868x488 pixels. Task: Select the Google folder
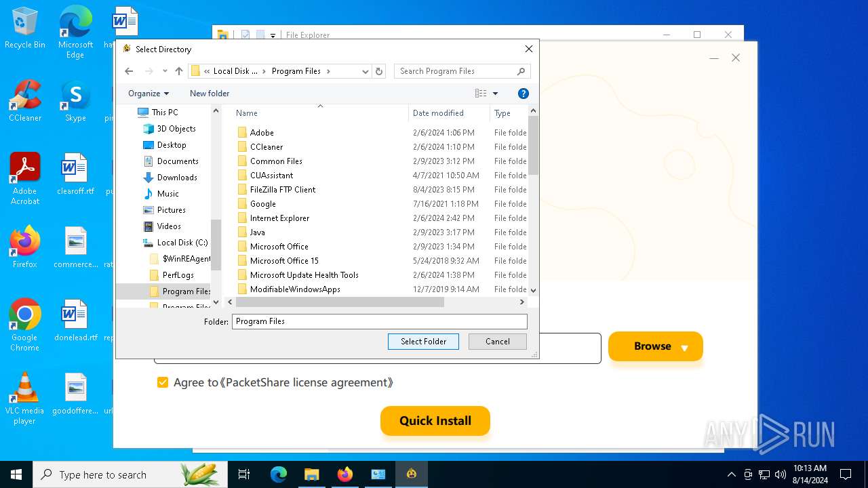(x=263, y=204)
